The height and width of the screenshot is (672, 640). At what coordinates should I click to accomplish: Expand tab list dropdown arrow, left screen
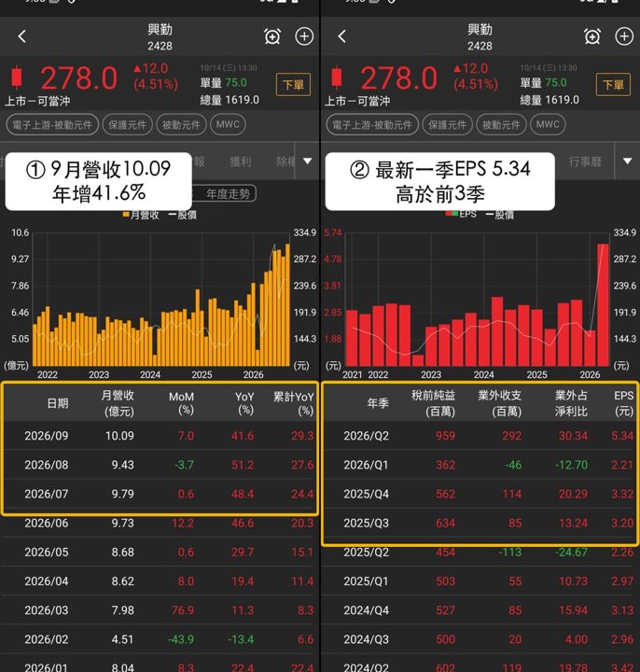(x=308, y=161)
